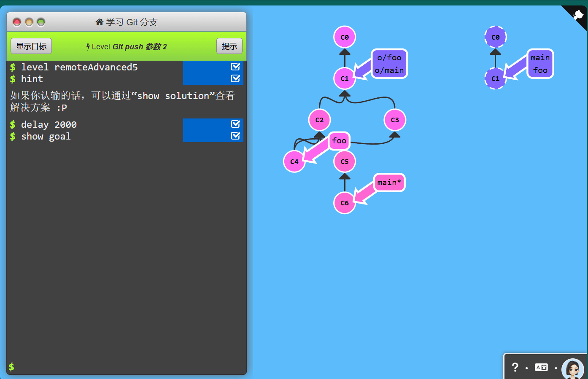
Task: Click checkbox beside show goal command
Action: tap(235, 136)
